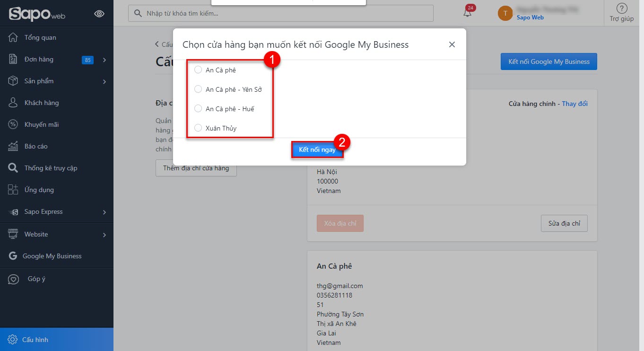Click the Khuyến mãi percent icon
The image size is (644, 351).
click(13, 124)
